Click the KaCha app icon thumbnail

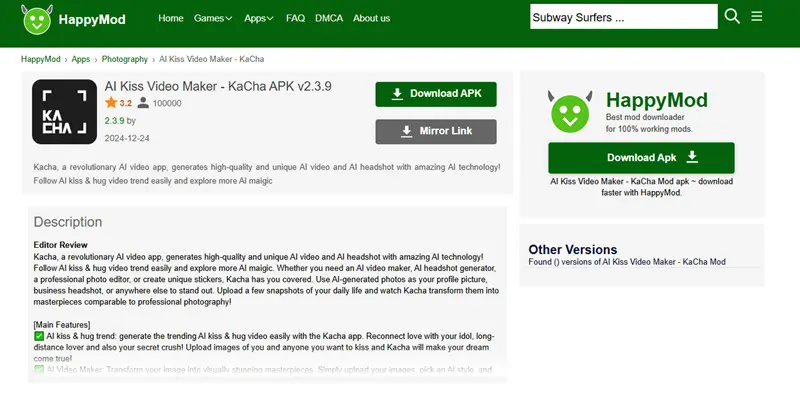tap(64, 112)
